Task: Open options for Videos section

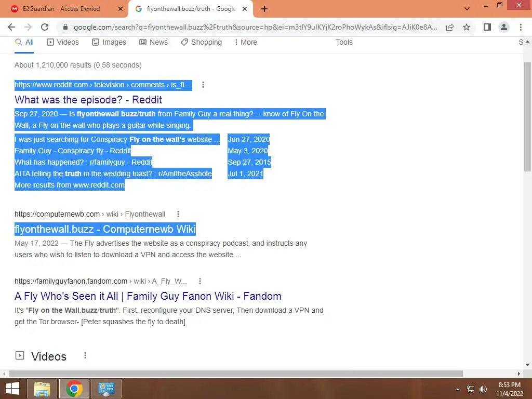Action: 85,355
